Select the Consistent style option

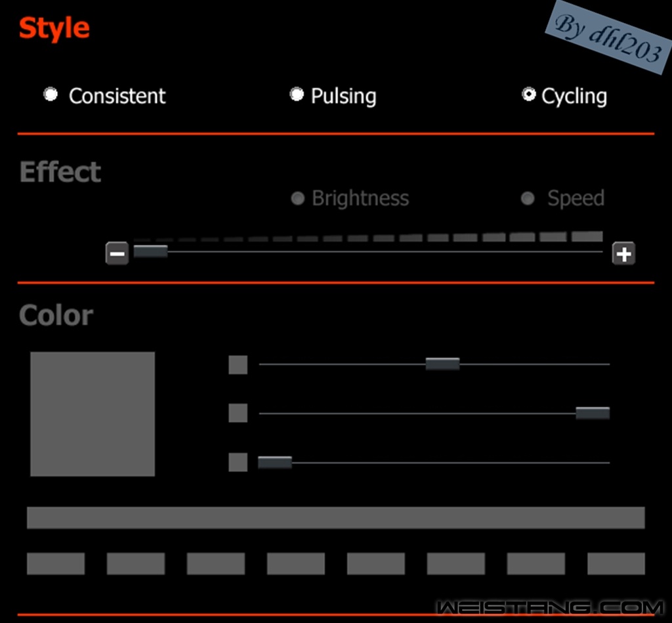click(x=51, y=95)
